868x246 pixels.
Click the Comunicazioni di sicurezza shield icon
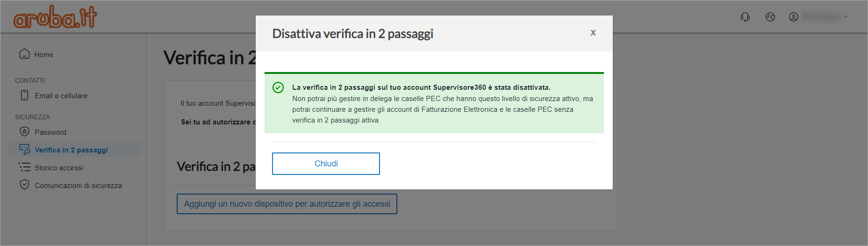(24, 185)
